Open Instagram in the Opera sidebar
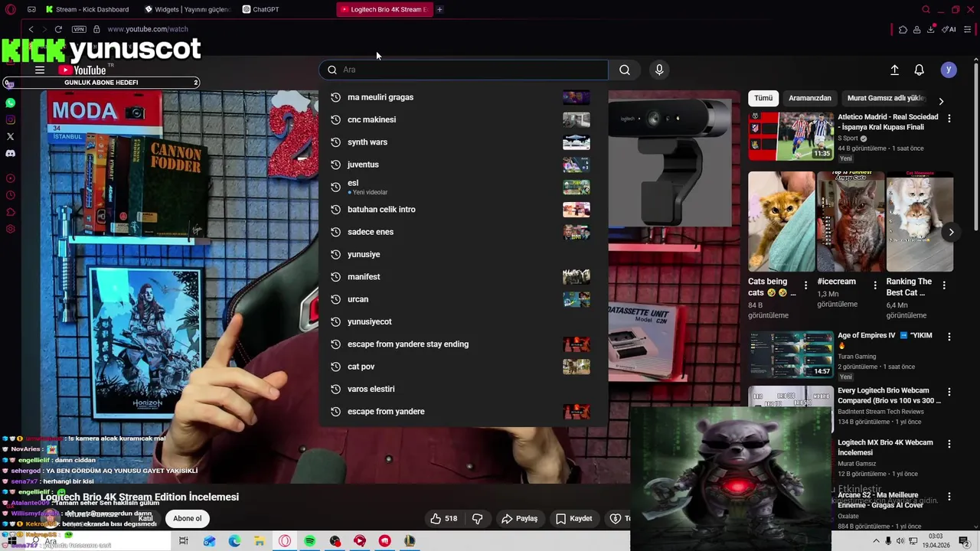 pyautogui.click(x=10, y=119)
